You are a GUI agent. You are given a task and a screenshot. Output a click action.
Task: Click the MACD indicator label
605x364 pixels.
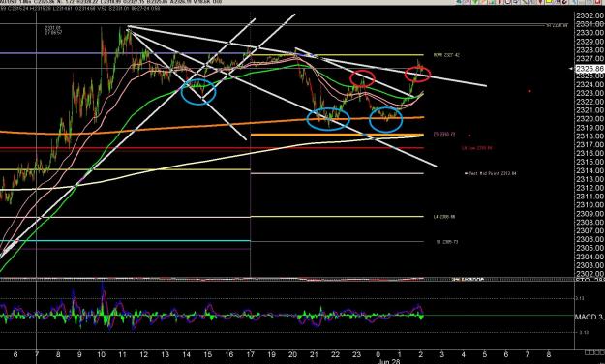pyautogui.click(x=590, y=317)
